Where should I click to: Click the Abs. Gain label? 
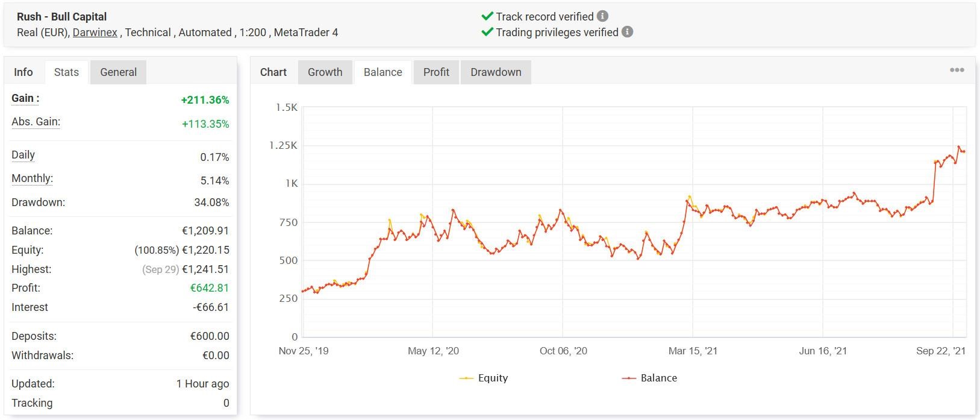tap(36, 122)
